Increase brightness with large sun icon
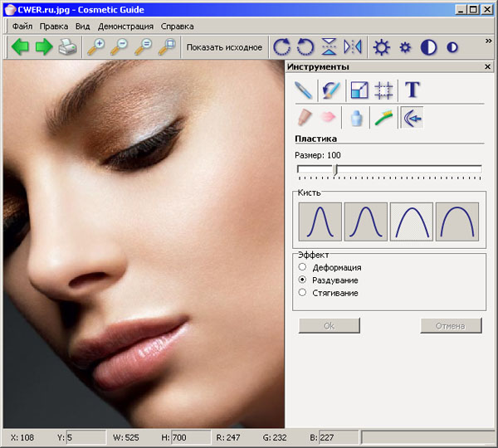Viewport: 498px width, 448px height. coord(381,47)
